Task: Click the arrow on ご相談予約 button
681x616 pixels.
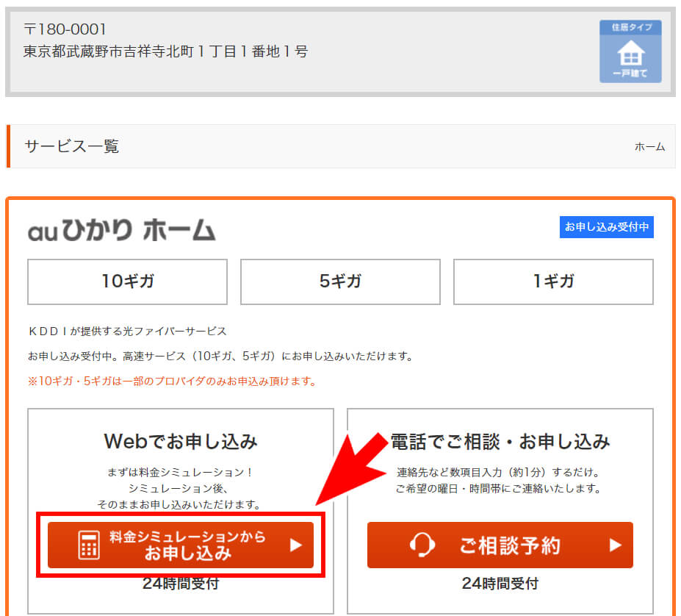Action: tap(615, 545)
